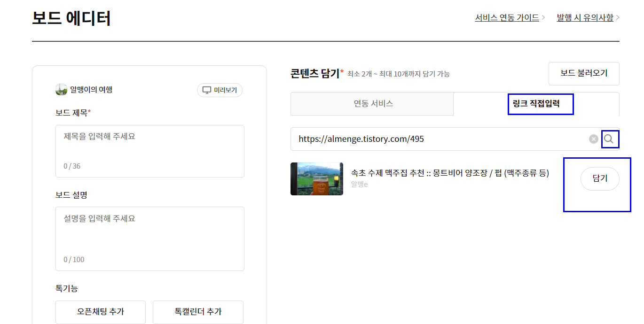Screen dimensions: 644x324
Task: Add the content with 담기 button
Action: pos(600,178)
